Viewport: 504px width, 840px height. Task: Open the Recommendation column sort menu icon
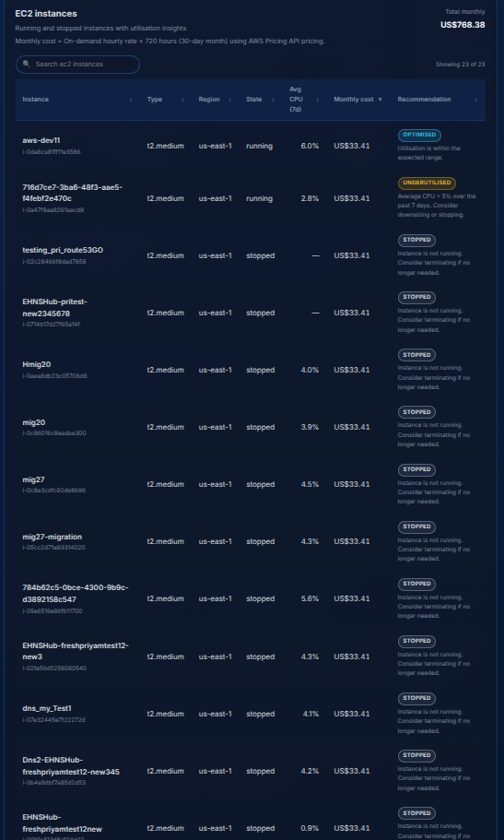(x=476, y=100)
